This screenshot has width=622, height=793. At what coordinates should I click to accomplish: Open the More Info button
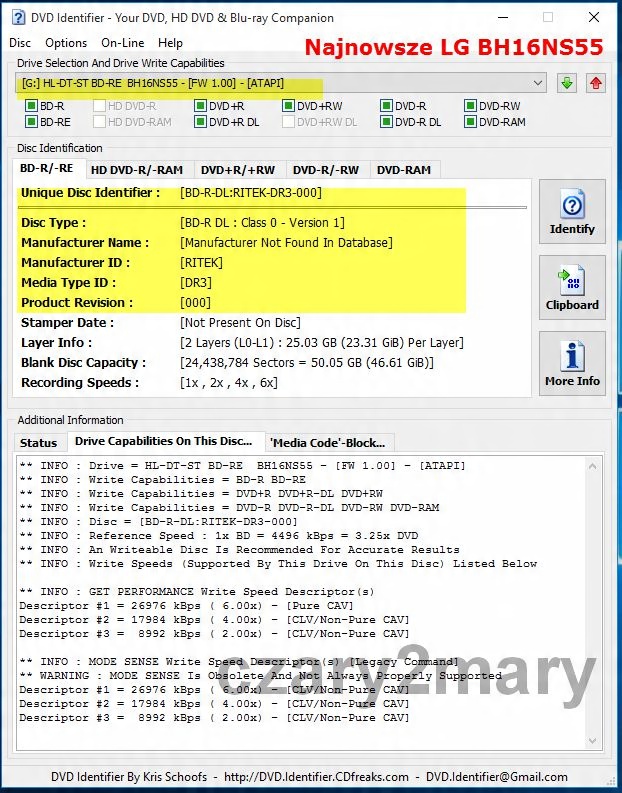(x=572, y=363)
